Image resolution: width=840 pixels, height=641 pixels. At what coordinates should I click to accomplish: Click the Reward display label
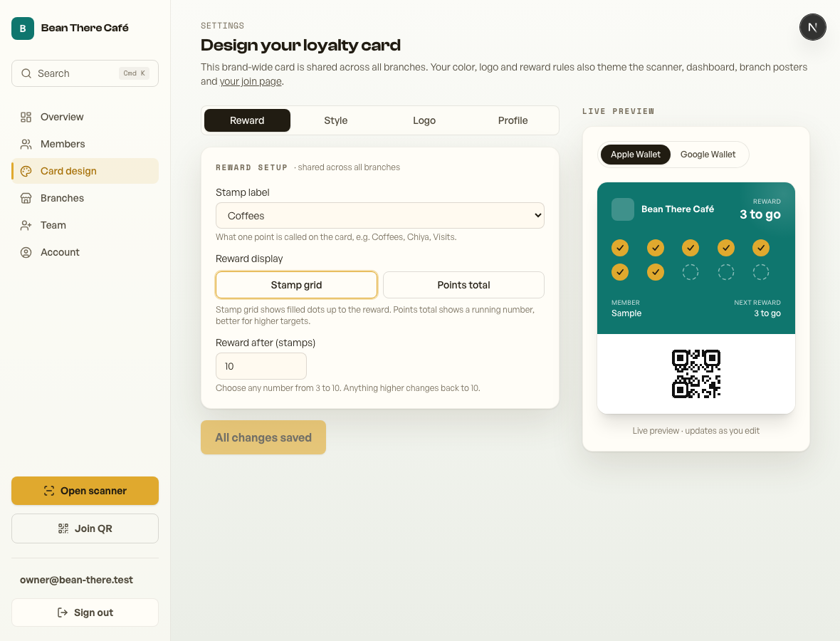(249, 259)
